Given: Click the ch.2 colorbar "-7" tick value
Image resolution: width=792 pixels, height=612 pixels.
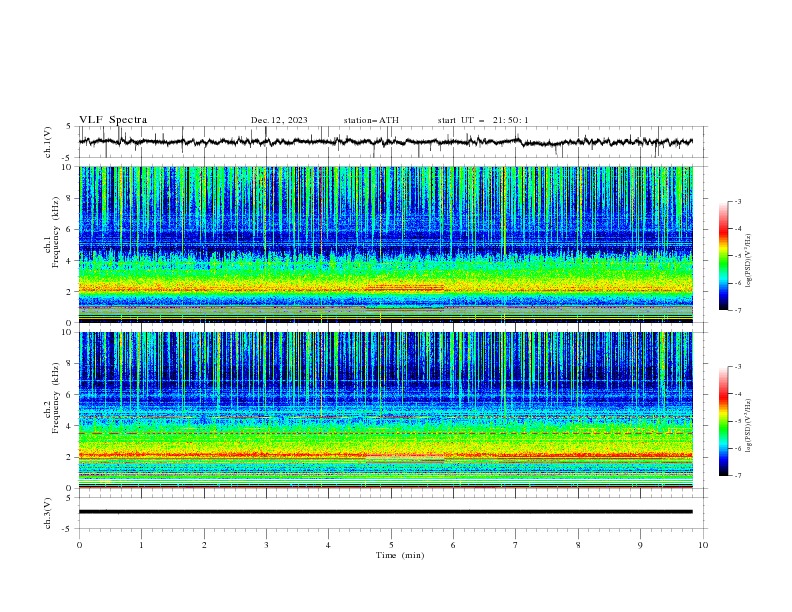Looking at the screenshot, I should 738,475.
